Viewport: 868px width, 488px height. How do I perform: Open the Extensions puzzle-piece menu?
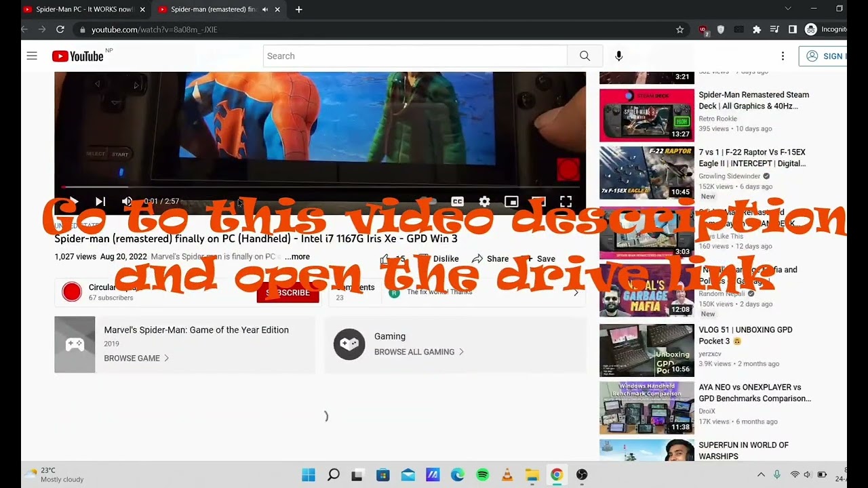(x=757, y=29)
